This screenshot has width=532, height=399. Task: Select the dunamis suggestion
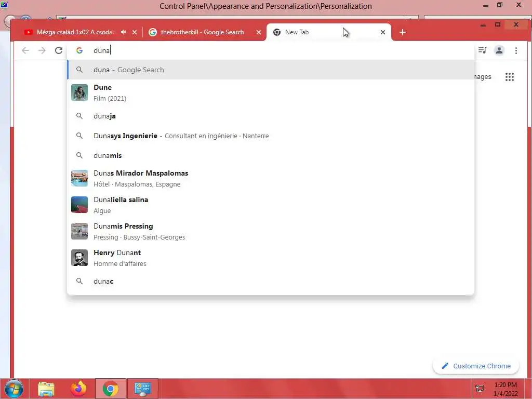click(x=271, y=155)
